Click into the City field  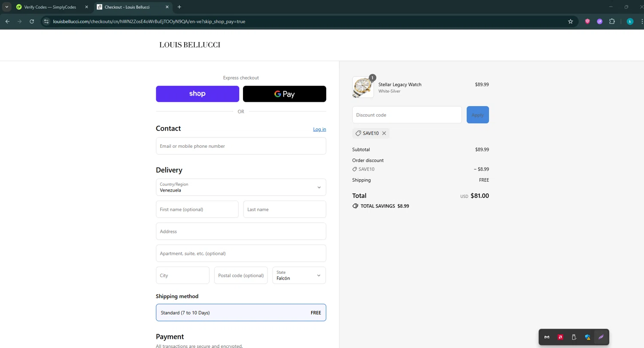182,275
